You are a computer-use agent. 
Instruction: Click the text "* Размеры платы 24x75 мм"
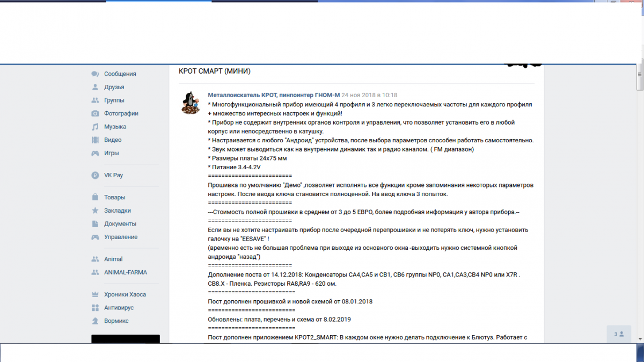point(247,158)
